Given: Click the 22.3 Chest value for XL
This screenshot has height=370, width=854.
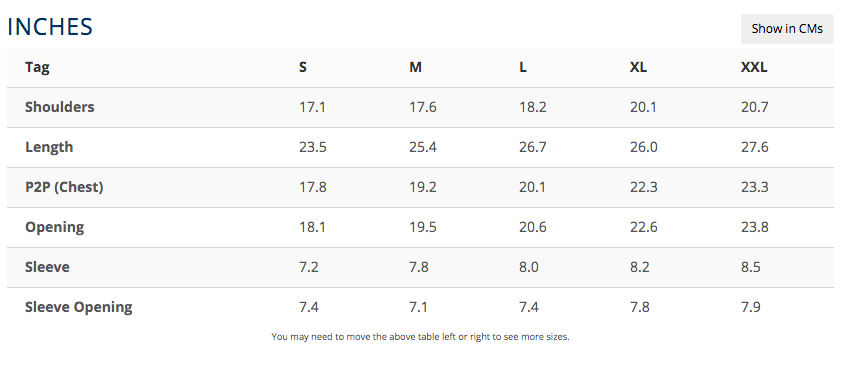Looking at the screenshot, I should [x=644, y=187].
